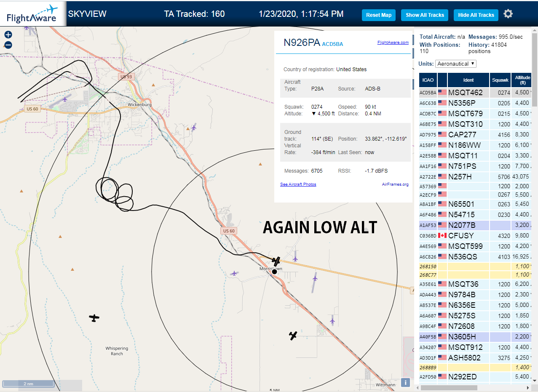Screen dimensions: 538x392
Task: Select the MSQT462 row
Action: (475, 93)
